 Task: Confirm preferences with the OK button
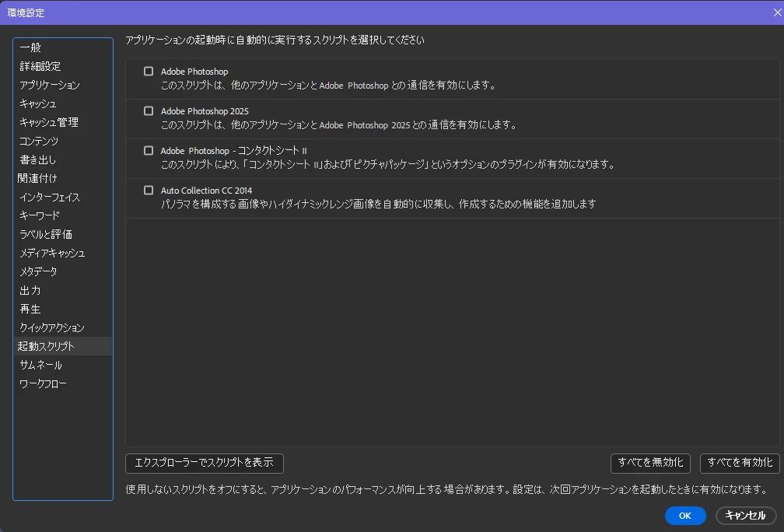tap(685, 516)
